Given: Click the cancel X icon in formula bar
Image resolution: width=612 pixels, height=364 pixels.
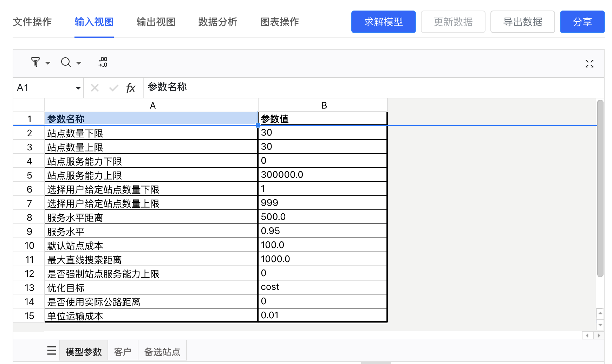Looking at the screenshot, I should pos(95,88).
